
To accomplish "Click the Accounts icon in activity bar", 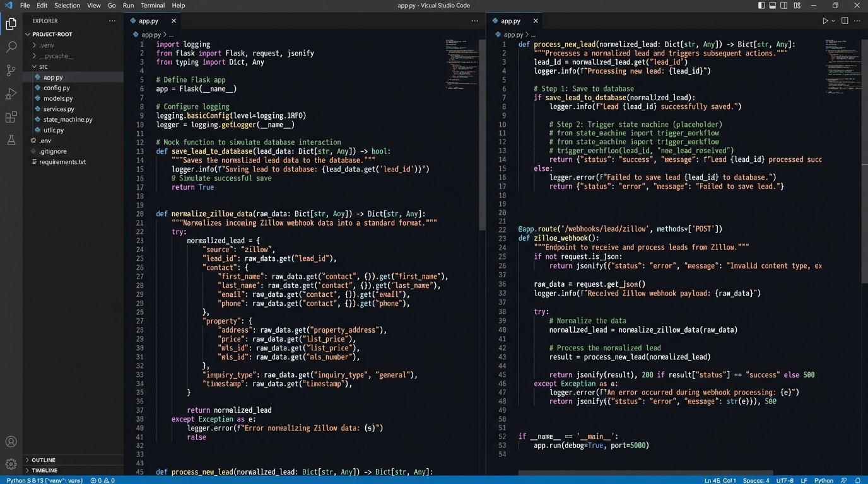I will click(x=11, y=442).
